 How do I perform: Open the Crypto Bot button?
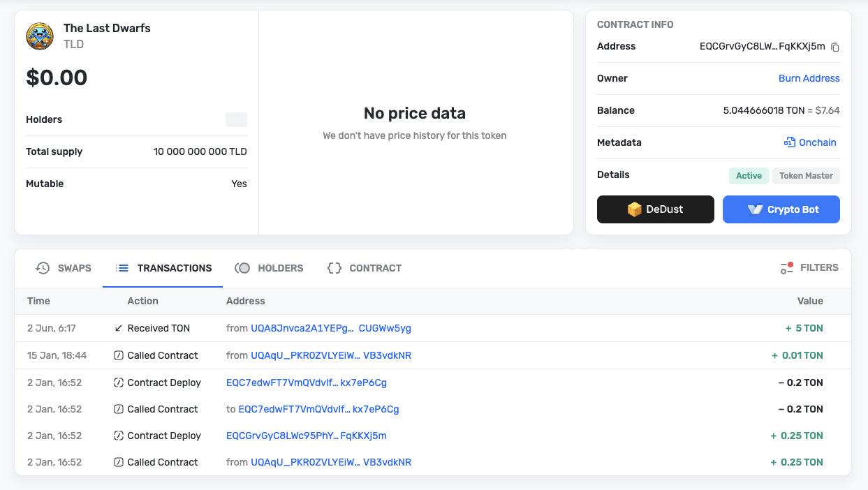click(781, 209)
